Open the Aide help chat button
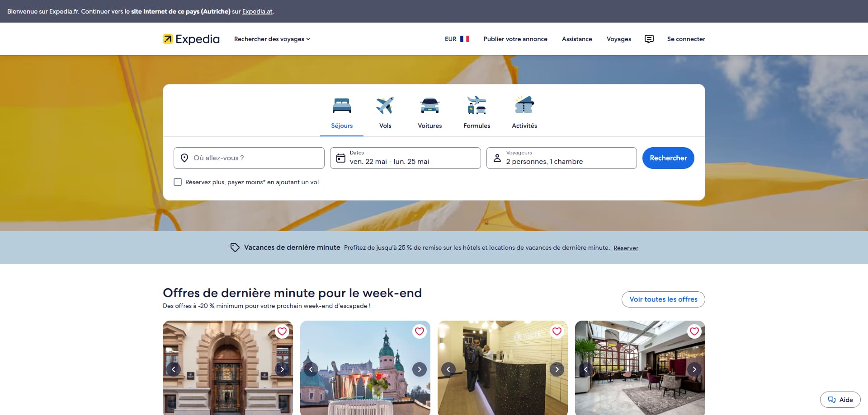This screenshot has width=868, height=415. point(840,400)
